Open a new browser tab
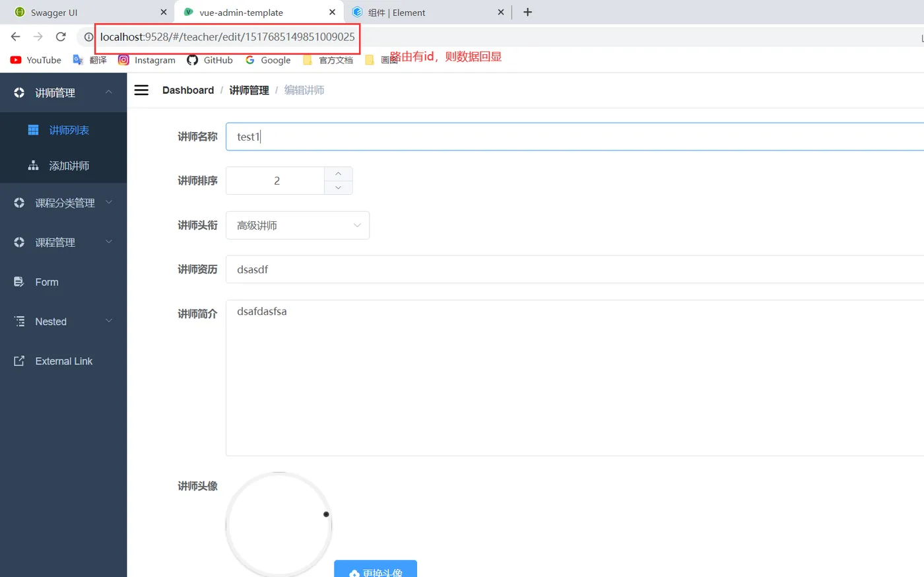This screenshot has width=924, height=577. tap(527, 12)
